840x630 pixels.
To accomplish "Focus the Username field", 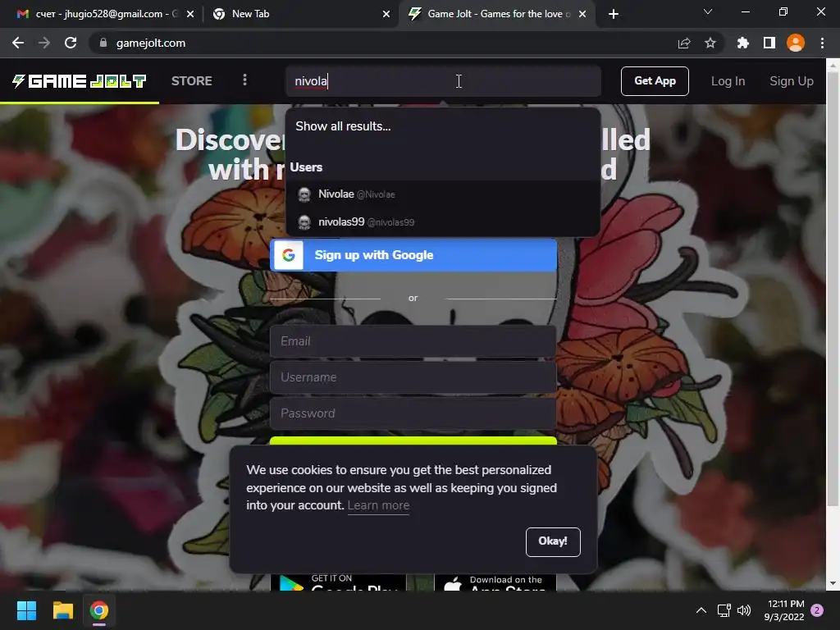I will click(413, 377).
